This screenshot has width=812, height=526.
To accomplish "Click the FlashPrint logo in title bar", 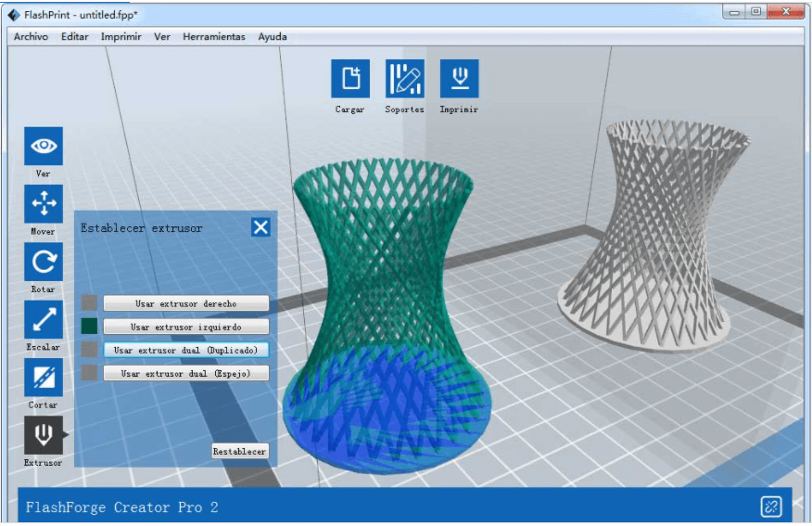I will (14, 15).
